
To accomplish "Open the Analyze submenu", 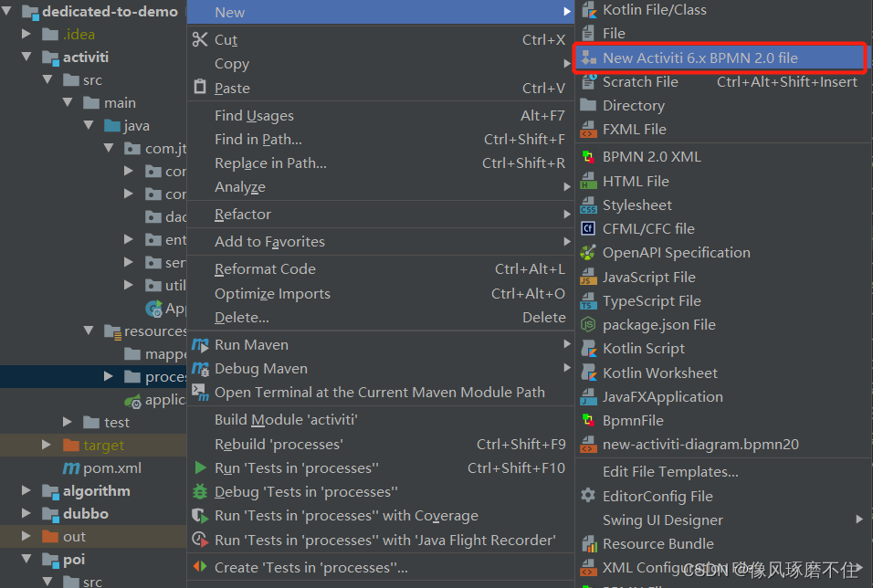I will click(380, 187).
